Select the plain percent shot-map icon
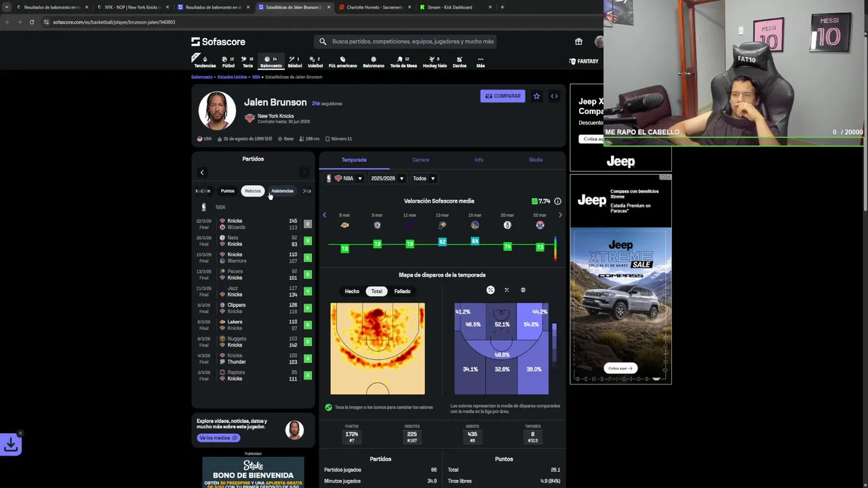The image size is (868, 488). [507, 290]
